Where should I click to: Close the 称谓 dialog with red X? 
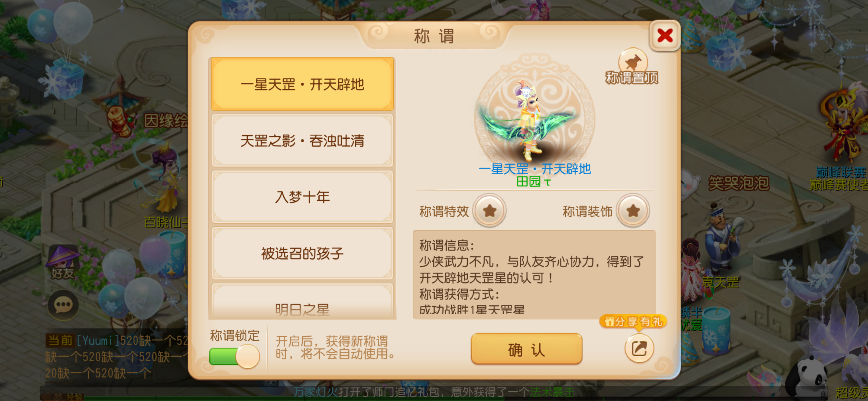(665, 35)
